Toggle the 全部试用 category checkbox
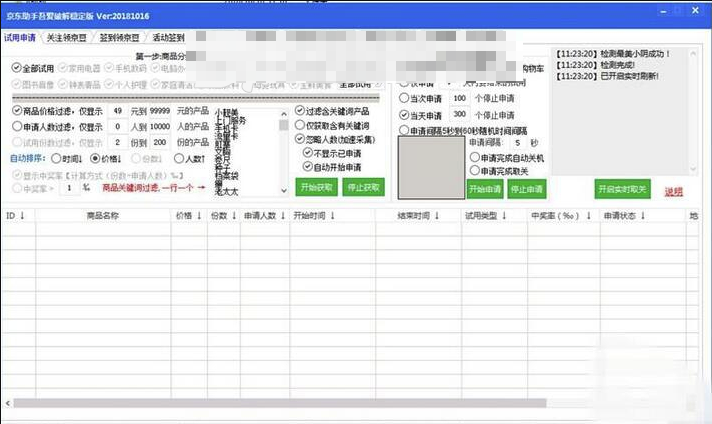 33,68
